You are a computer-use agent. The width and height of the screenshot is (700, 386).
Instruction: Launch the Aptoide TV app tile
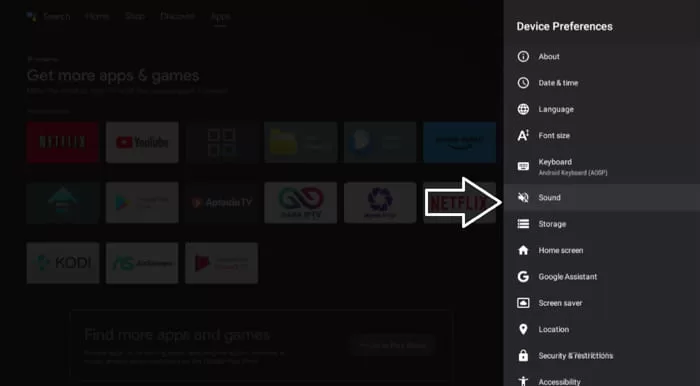coord(221,203)
